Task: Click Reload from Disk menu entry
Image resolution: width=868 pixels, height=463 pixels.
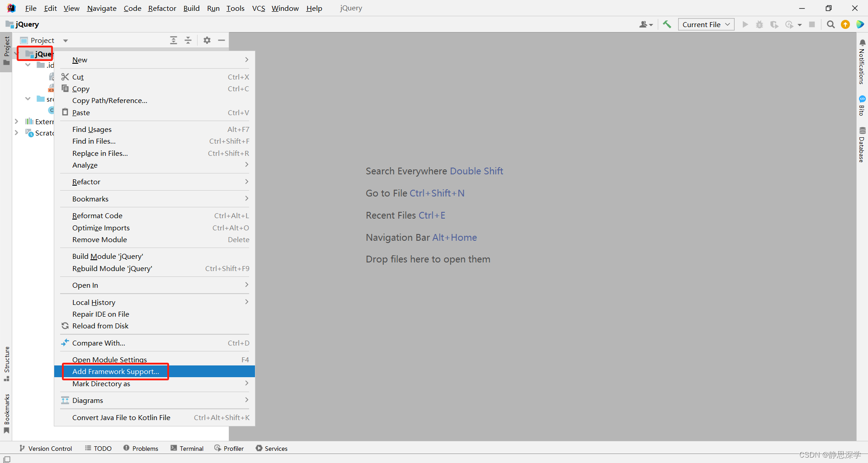Action: pyautogui.click(x=155, y=326)
